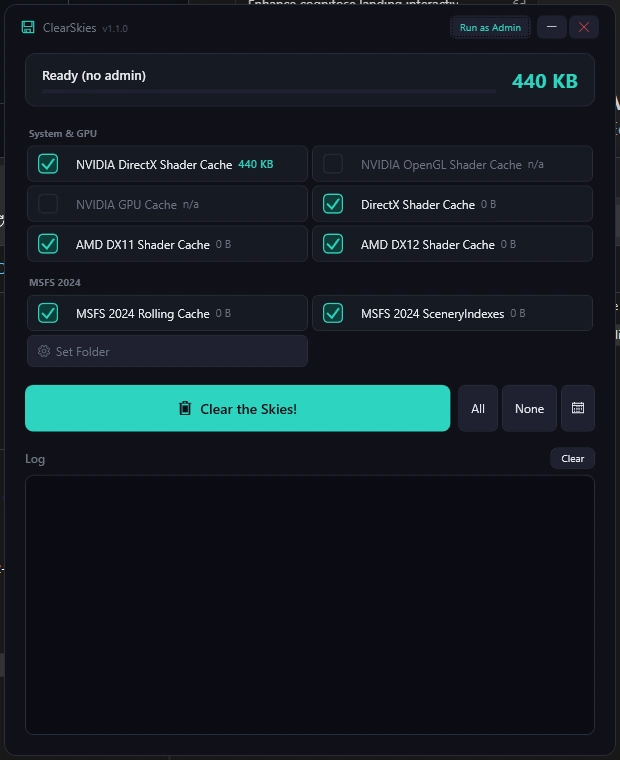Uncheck MSFS 2024 Rolling Cache
Image resolution: width=620 pixels, height=760 pixels.
[48, 313]
